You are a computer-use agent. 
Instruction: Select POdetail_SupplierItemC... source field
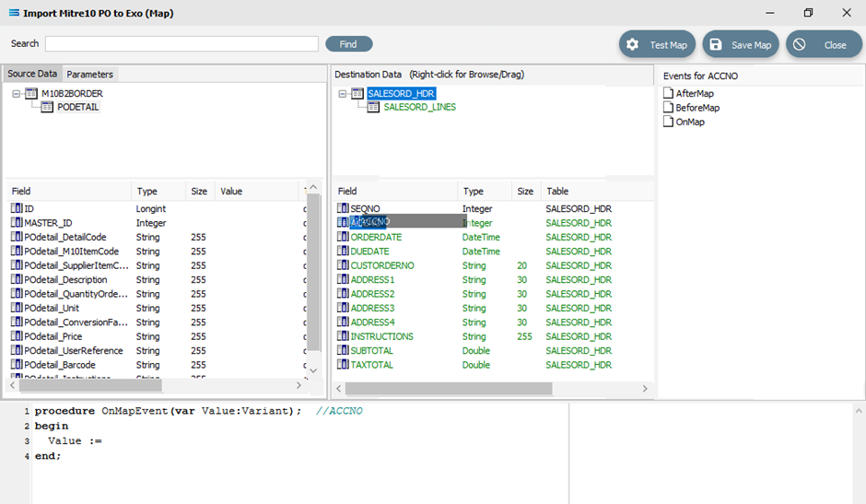click(76, 265)
